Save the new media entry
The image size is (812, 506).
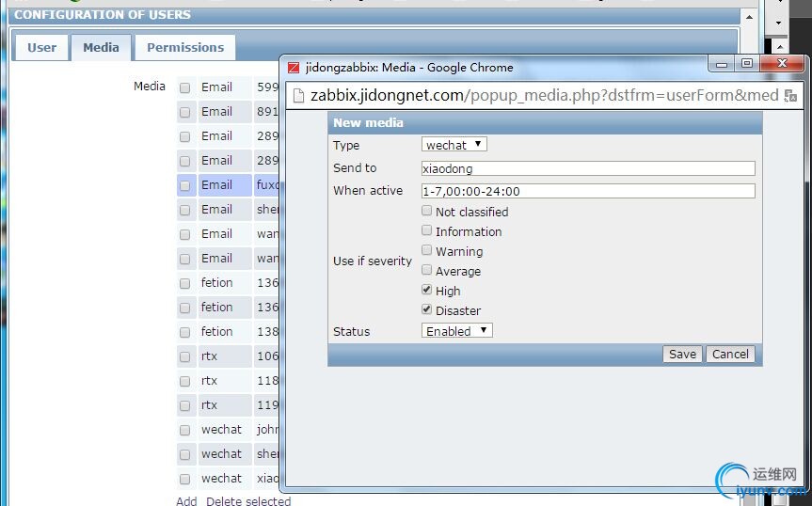click(682, 354)
